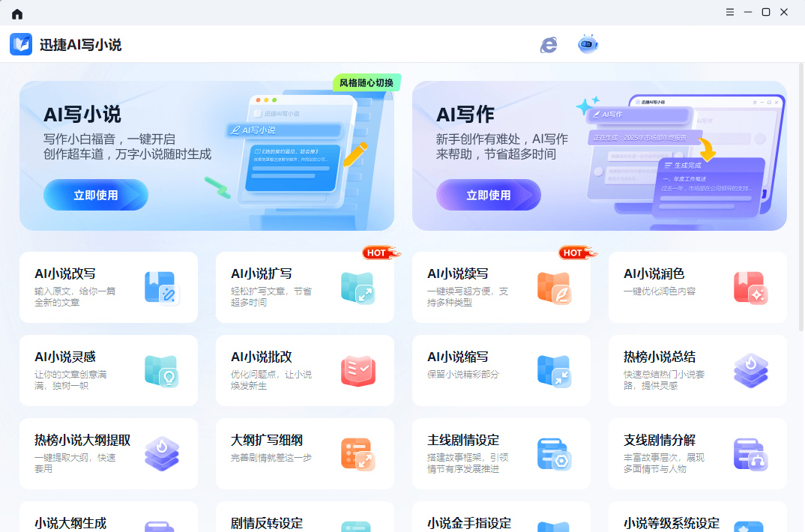The height and width of the screenshot is (532, 805).
Task: Click the vertical scrollbar thumb
Action: (x=801, y=198)
